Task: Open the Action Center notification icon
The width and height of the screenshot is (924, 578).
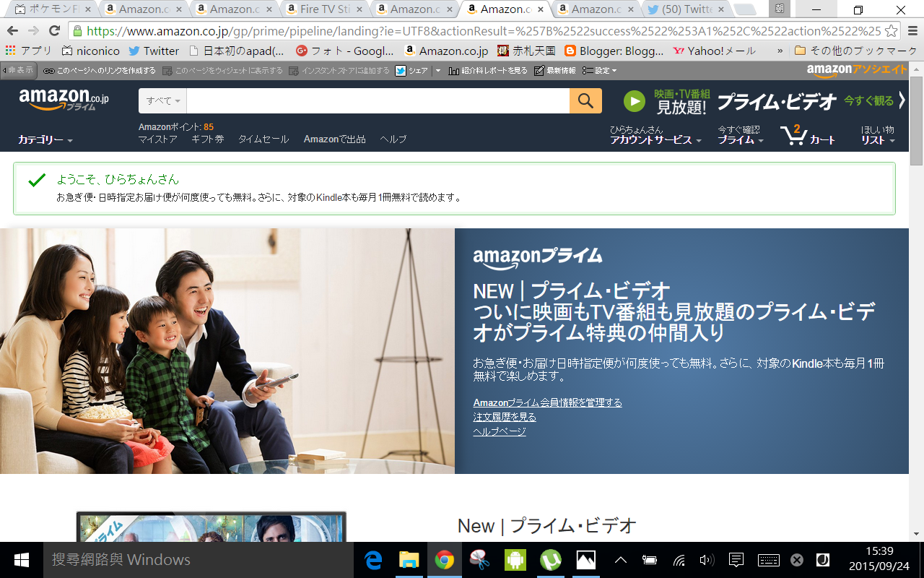Action: tap(736, 560)
